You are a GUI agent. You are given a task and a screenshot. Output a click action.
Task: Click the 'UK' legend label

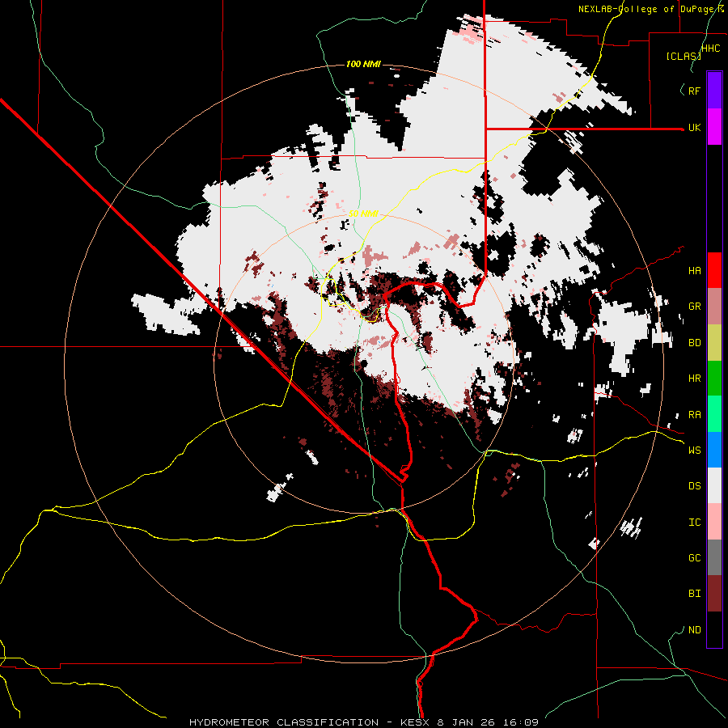pyautogui.click(x=694, y=127)
